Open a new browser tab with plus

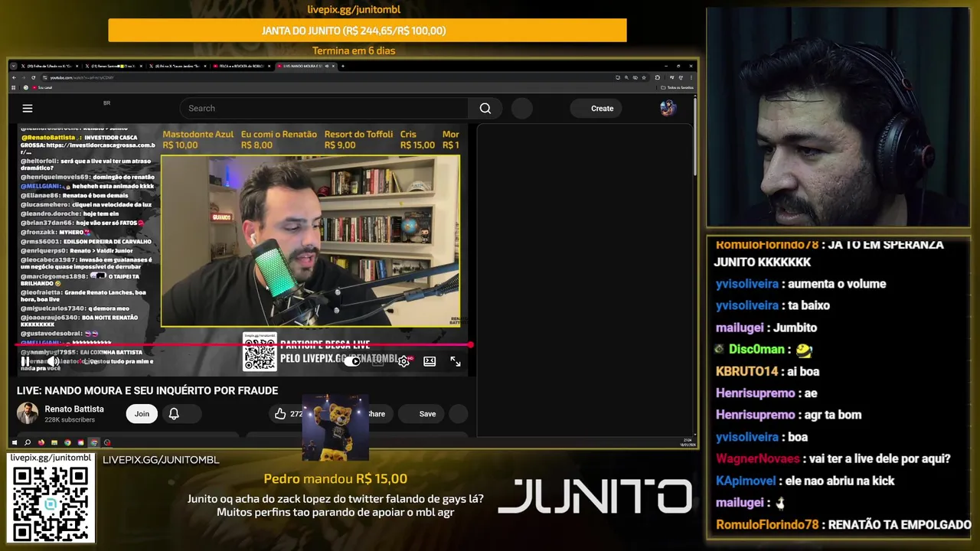343,66
